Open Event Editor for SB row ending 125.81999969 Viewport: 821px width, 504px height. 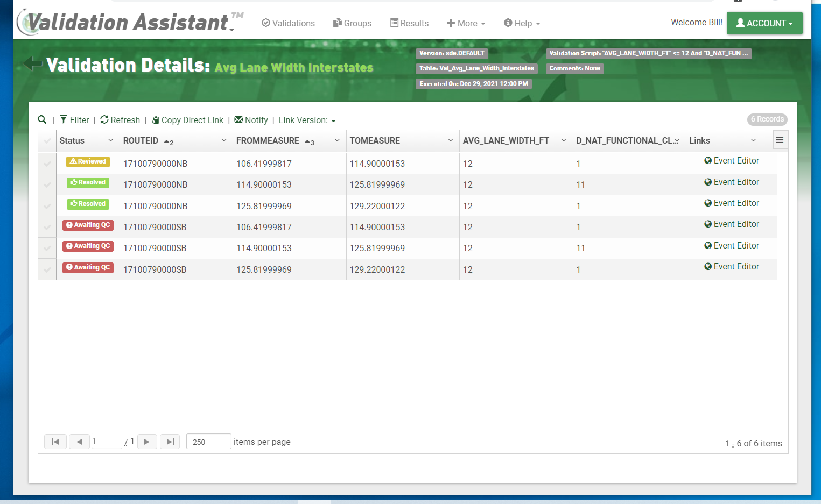point(732,245)
